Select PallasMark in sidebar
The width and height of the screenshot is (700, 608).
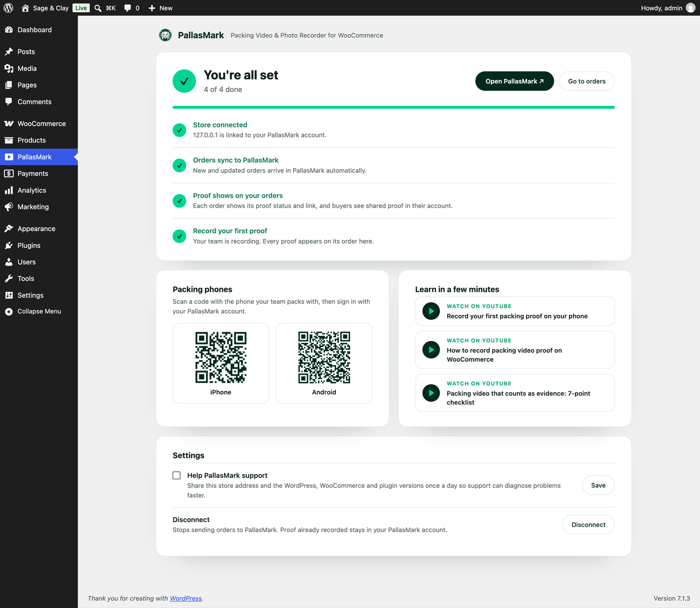point(39,157)
